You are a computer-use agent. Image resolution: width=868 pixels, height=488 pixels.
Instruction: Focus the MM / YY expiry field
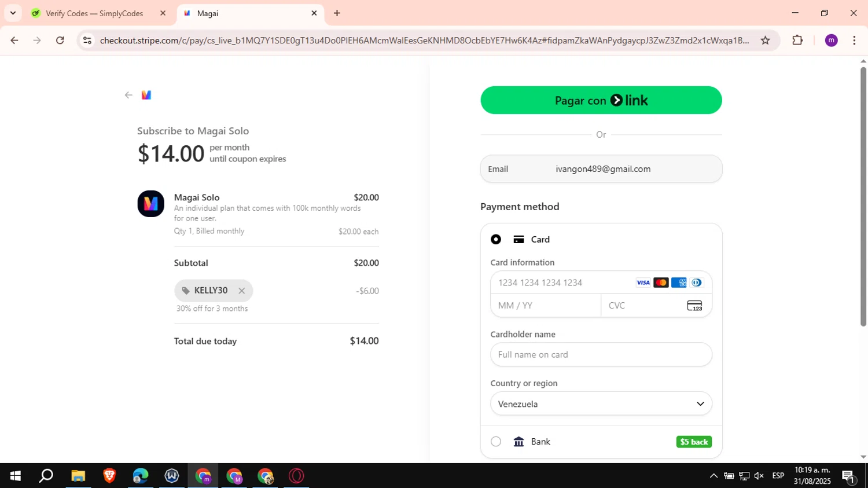point(546,306)
